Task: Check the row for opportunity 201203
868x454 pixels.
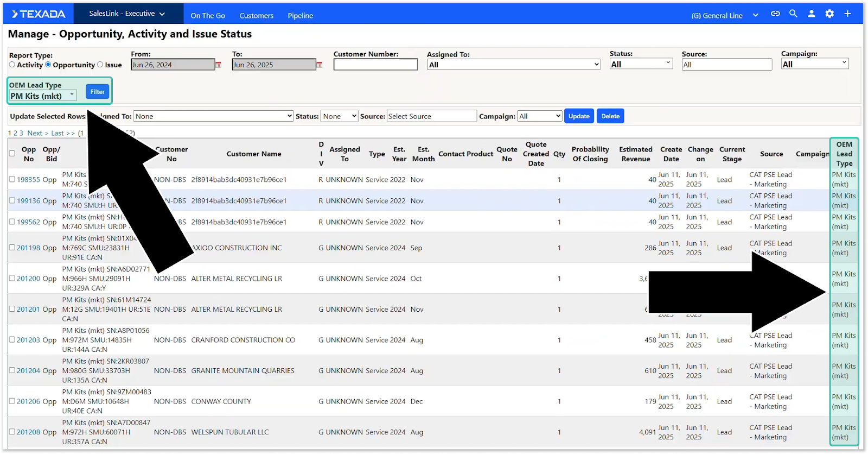Action: 12,340
